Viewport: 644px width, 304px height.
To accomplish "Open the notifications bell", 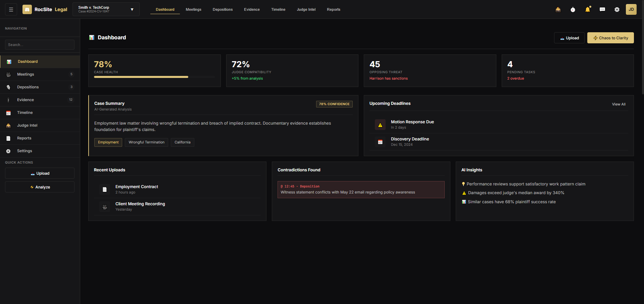I will pyautogui.click(x=588, y=9).
